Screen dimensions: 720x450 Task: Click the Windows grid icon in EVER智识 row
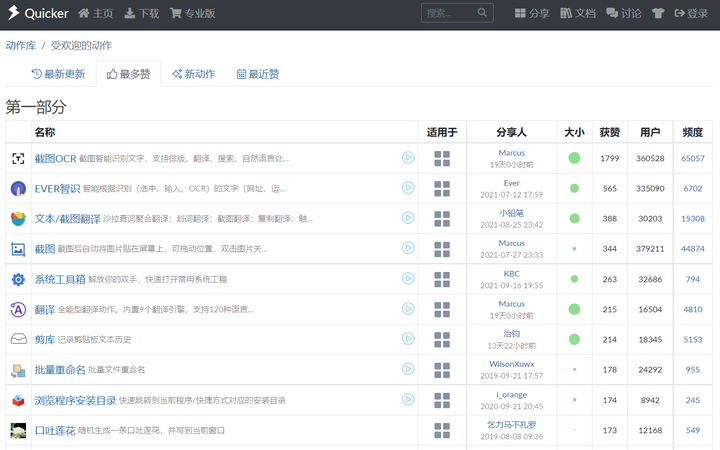pyautogui.click(x=442, y=188)
